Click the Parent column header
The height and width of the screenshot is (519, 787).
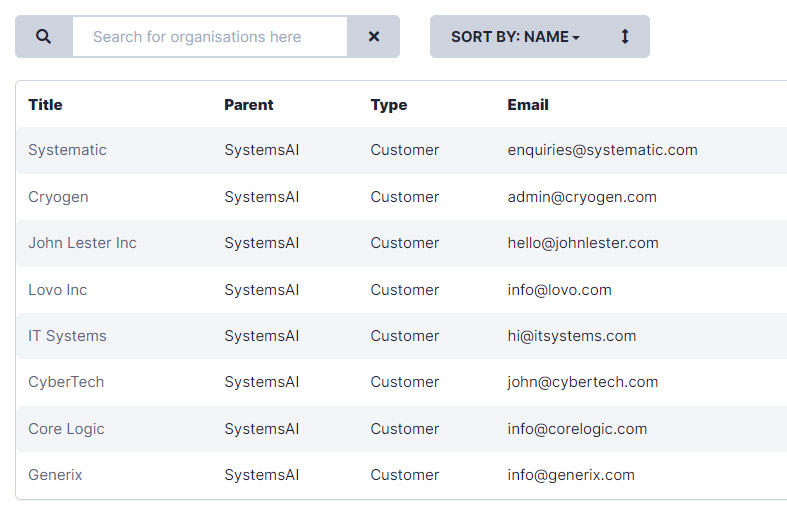tap(248, 104)
